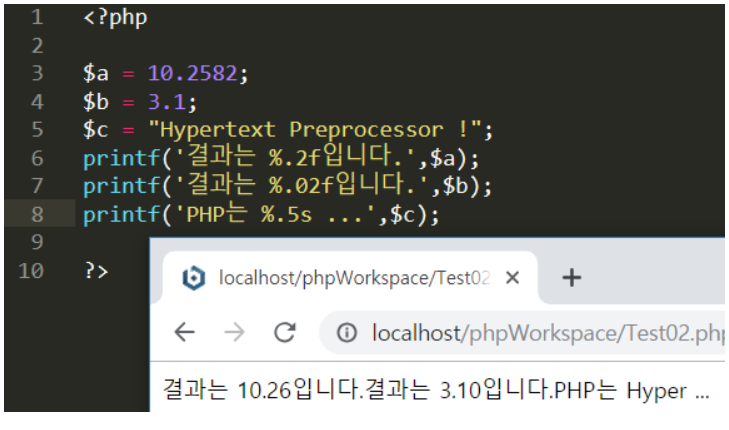Screen dimensions: 729x430
Task: Click the $c variable on line 5
Action: tap(96, 130)
